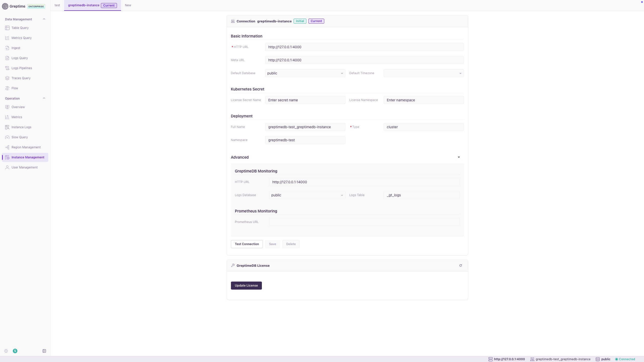The height and width of the screenshot is (362, 644).
Task: Go to the Ingest page
Action: point(25,48)
